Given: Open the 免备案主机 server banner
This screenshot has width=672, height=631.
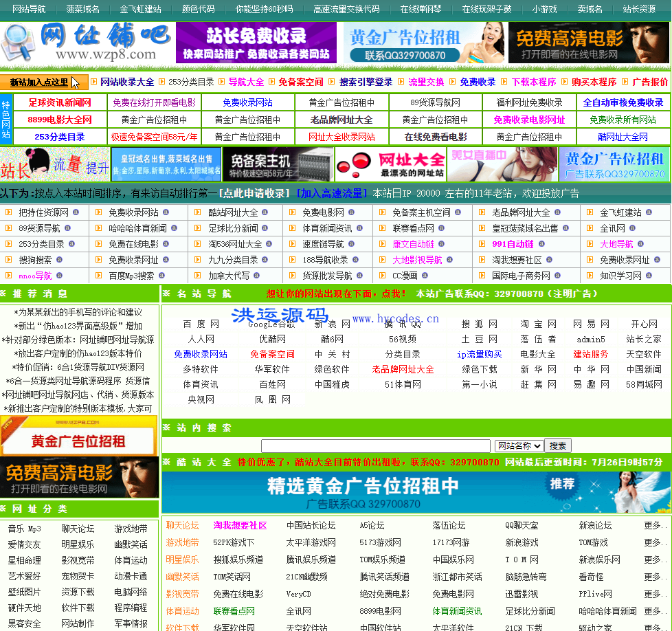Looking at the screenshot, I should (x=278, y=164).
